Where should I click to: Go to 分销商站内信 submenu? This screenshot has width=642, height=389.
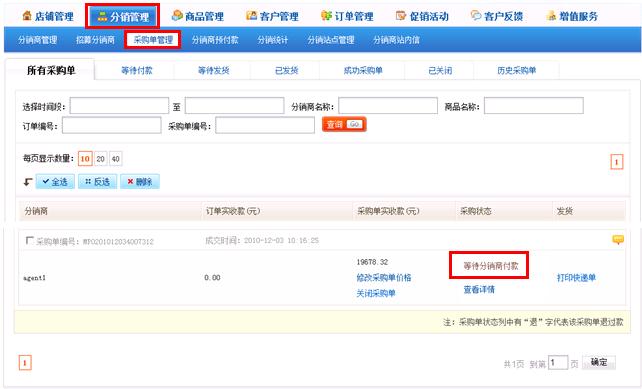pyautogui.click(x=396, y=40)
